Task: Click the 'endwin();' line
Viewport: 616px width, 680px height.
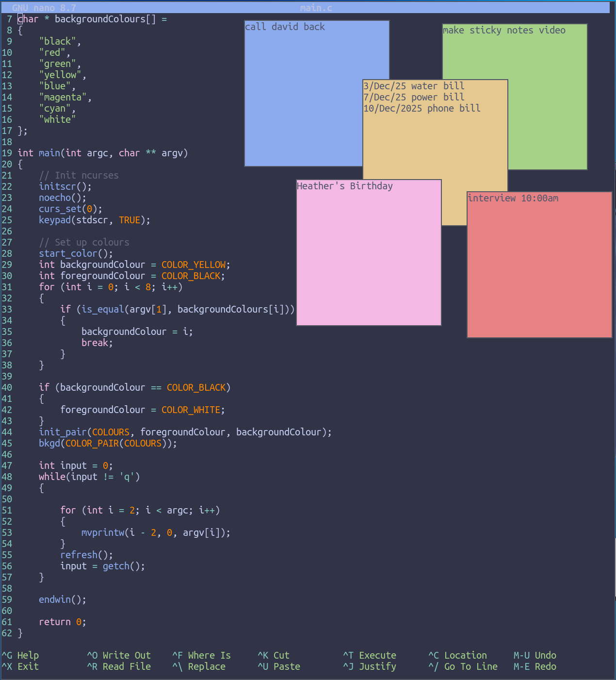Action: click(63, 599)
